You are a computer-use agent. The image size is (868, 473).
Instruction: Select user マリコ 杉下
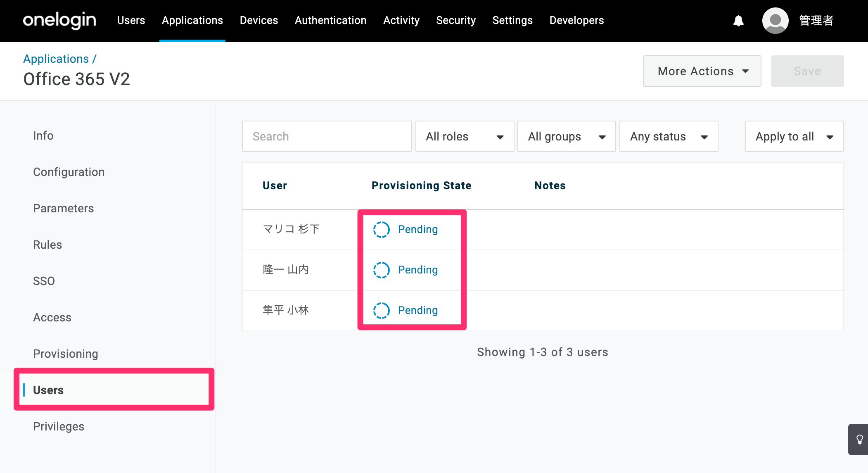(x=291, y=229)
